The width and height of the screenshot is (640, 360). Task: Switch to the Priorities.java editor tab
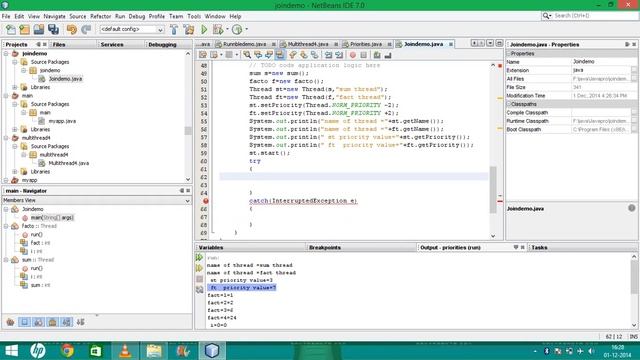(366, 44)
